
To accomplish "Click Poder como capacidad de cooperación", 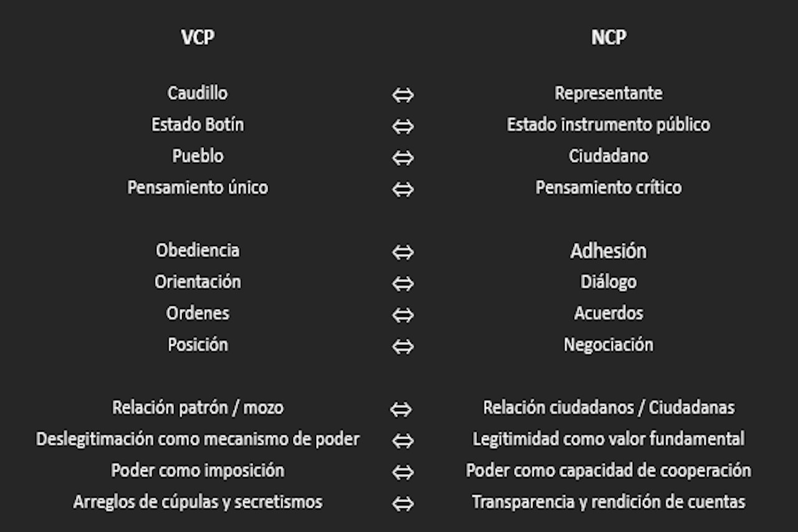I will click(x=608, y=470).
